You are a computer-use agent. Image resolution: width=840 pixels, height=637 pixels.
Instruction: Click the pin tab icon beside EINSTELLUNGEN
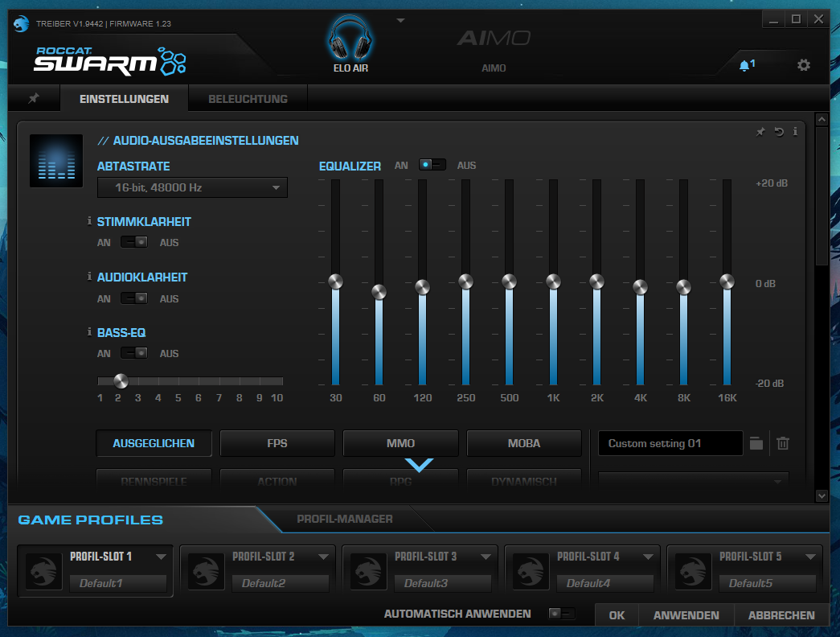point(34,98)
